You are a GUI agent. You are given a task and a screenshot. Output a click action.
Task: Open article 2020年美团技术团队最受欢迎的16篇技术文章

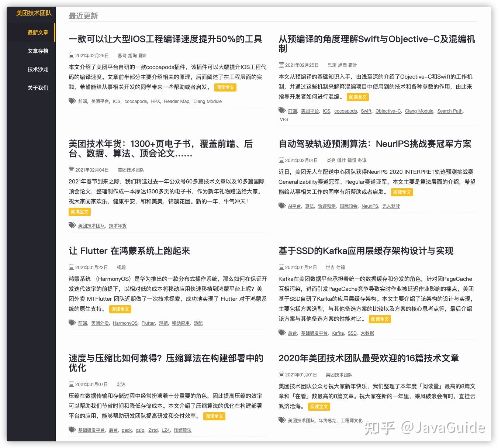(x=369, y=358)
